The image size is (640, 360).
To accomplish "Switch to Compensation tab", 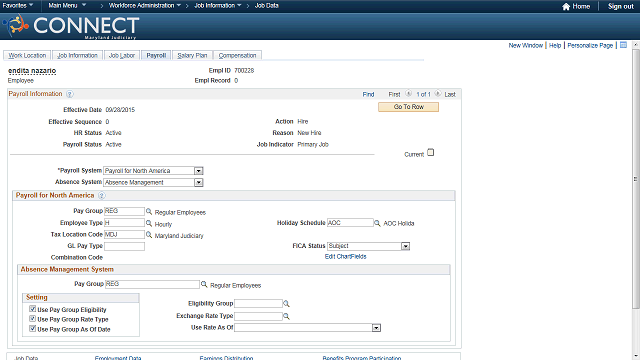I will point(237,56).
